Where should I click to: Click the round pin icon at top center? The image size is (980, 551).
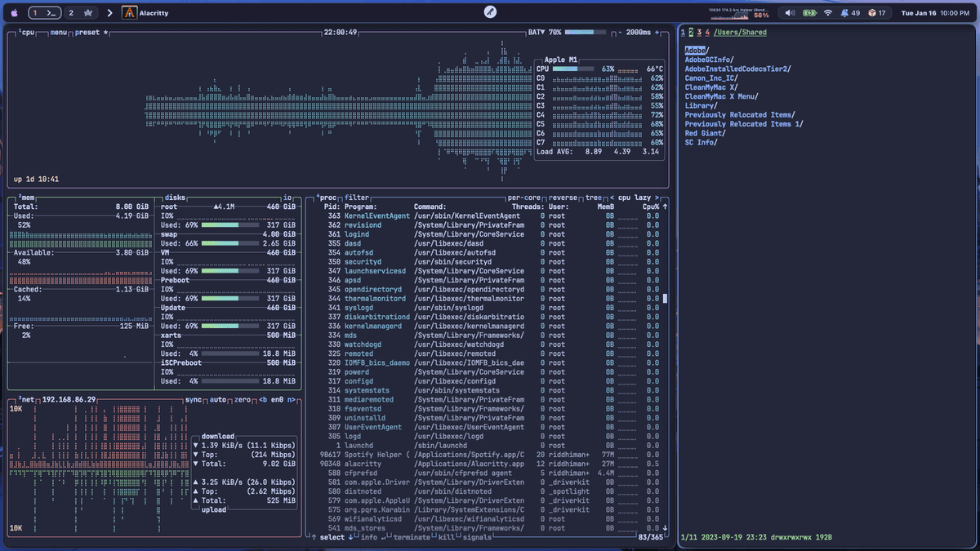pyautogui.click(x=490, y=12)
